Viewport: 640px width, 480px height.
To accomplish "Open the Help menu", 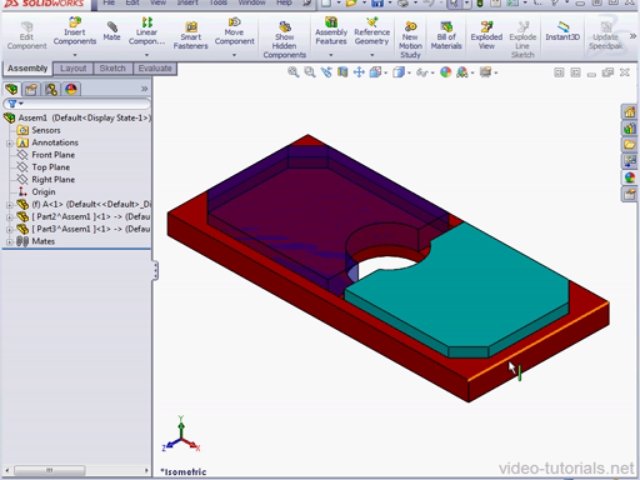I will (284, 3).
